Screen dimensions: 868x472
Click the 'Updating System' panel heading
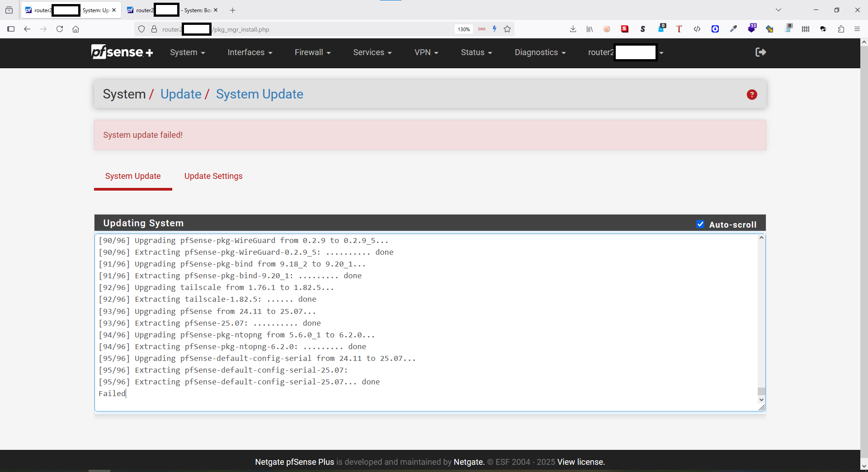pyautogui.click(x=143, y=223)
